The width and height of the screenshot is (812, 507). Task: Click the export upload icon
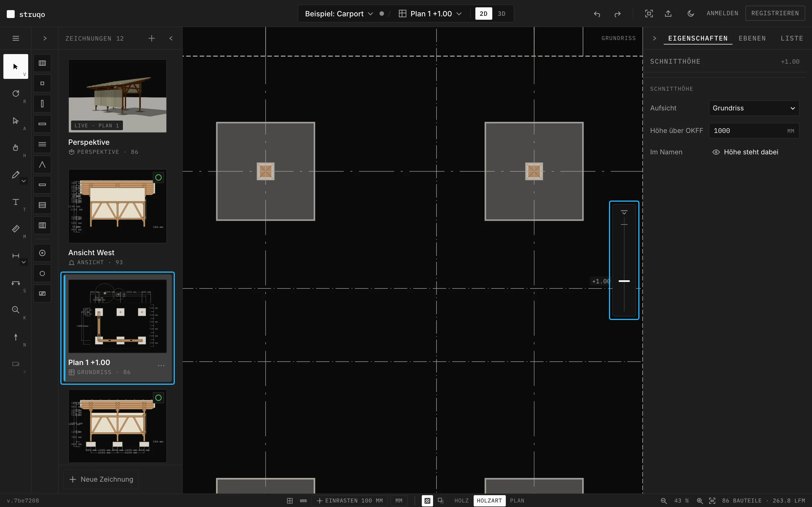point(668,14)
